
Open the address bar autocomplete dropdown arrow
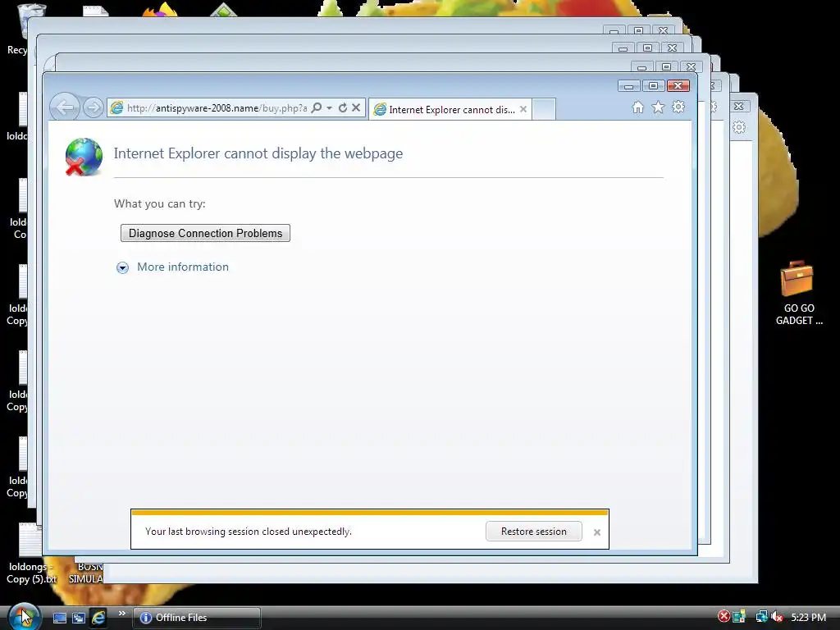(330, 107)
